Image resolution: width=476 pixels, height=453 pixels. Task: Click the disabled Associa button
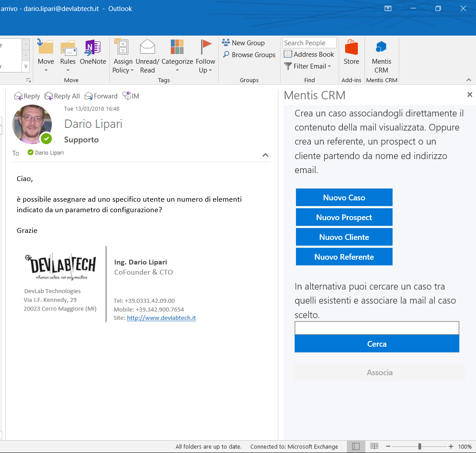pyautogui.click(x=379, y=372)
